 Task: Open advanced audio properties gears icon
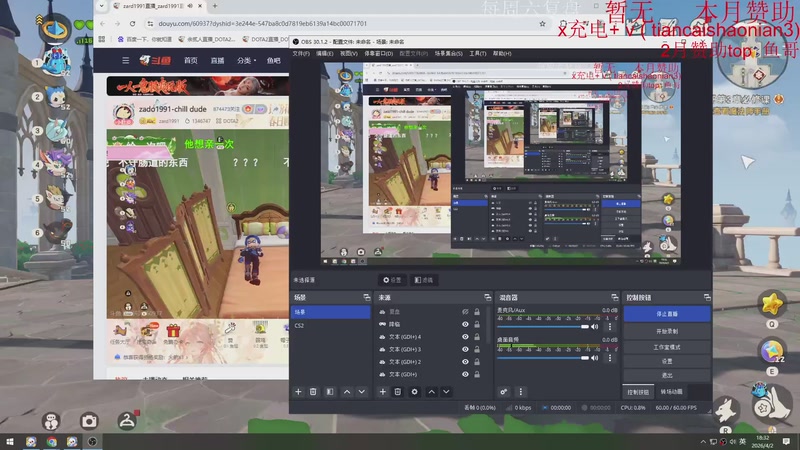(504, 392)
